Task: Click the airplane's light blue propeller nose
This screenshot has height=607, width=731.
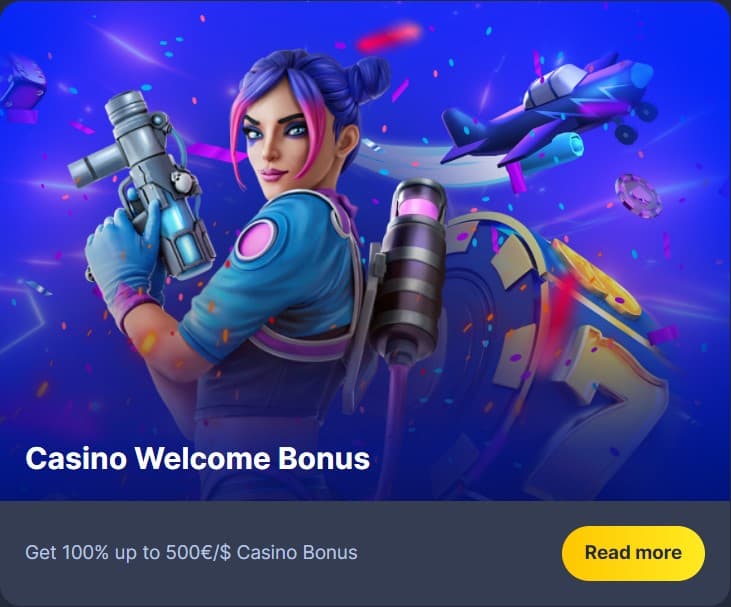Action: 641,75
